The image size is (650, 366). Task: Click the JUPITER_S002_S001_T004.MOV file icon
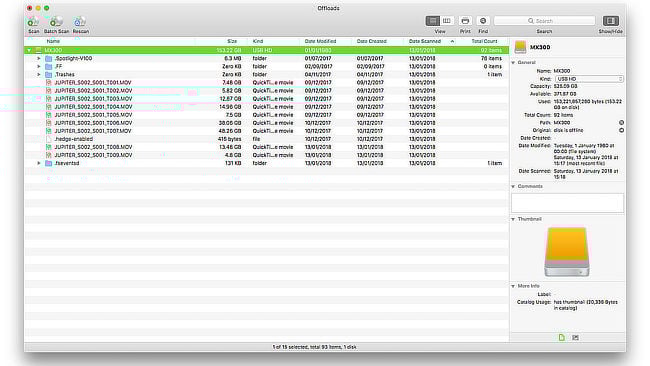49,107
